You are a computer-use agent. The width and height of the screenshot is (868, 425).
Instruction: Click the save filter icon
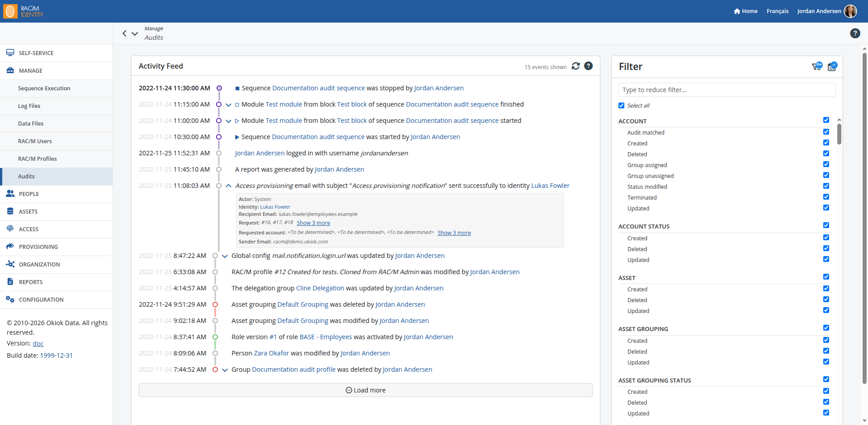click(x=832, y=66)
